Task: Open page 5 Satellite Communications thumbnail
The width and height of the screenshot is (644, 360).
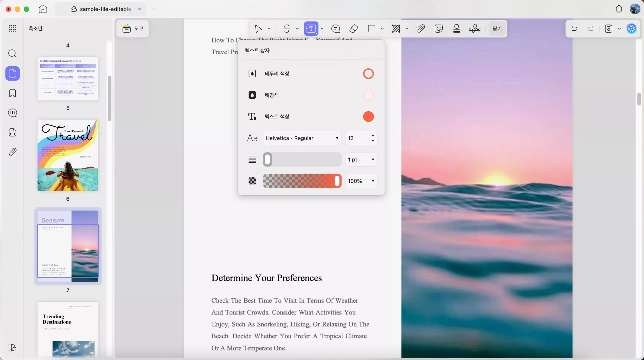Action: (x=68, y=78)
